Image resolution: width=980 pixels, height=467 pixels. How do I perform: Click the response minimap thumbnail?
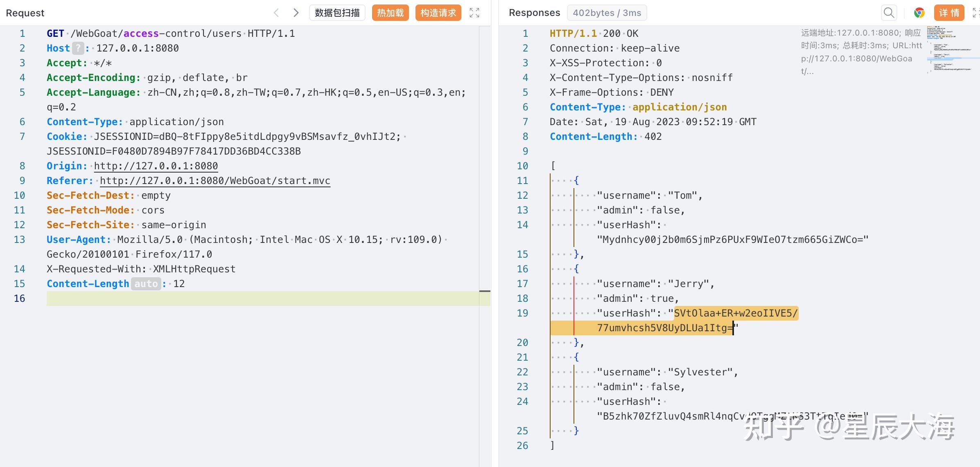(950, 49)
